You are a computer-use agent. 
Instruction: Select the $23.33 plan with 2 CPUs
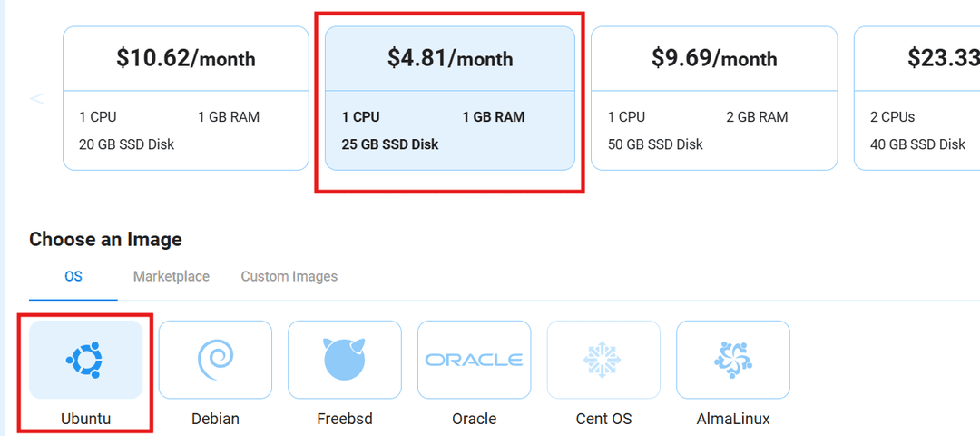pyautogui.click(x=918, y=98)
